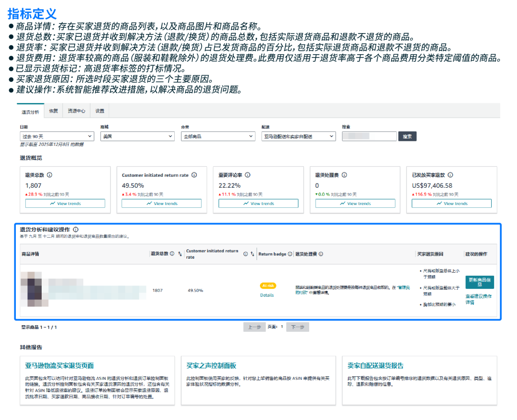Open the 分类 dropdown showing 全部商品
The height and width of the screenshot is (420, 517).
coord(218,136)
